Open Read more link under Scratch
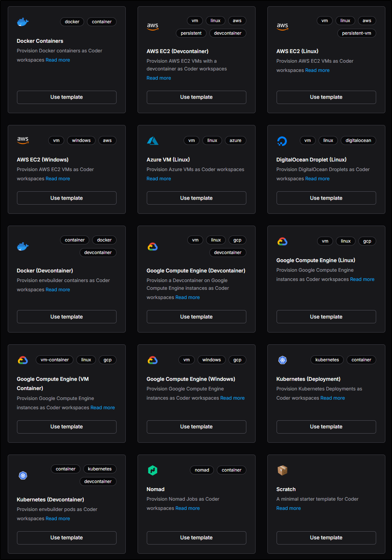 [x=289, y=508]
